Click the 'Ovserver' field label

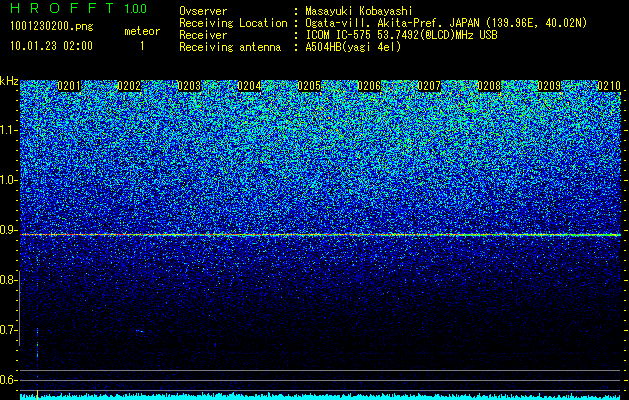coord(203,11)
